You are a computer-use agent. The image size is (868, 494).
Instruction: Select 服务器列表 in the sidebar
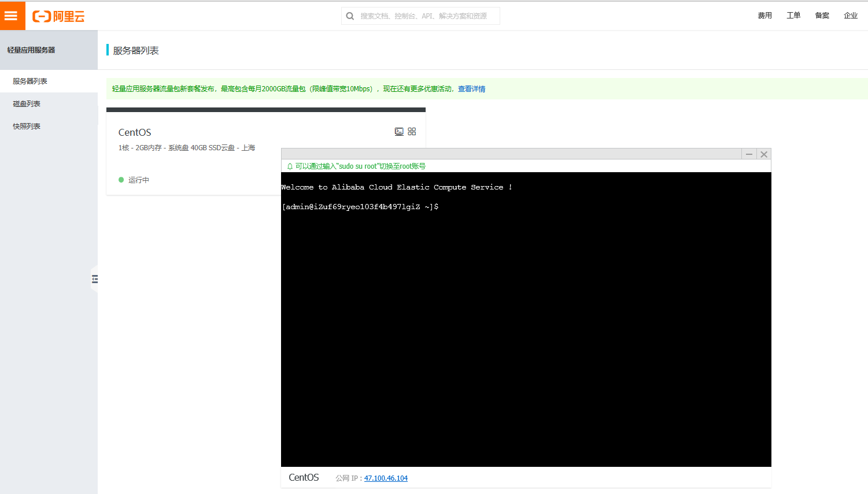click(x=49, y=81)
